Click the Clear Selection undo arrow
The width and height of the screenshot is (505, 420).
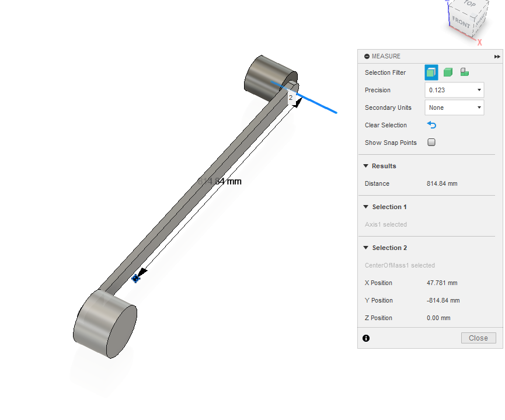(431, 125)
